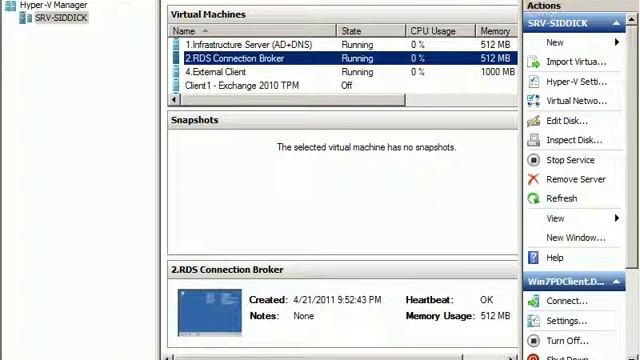Select the SRV-SIDDICK server in the tree
Image resolution: width=640 pixels, height=360 pixels.
[x=61, y=18]
